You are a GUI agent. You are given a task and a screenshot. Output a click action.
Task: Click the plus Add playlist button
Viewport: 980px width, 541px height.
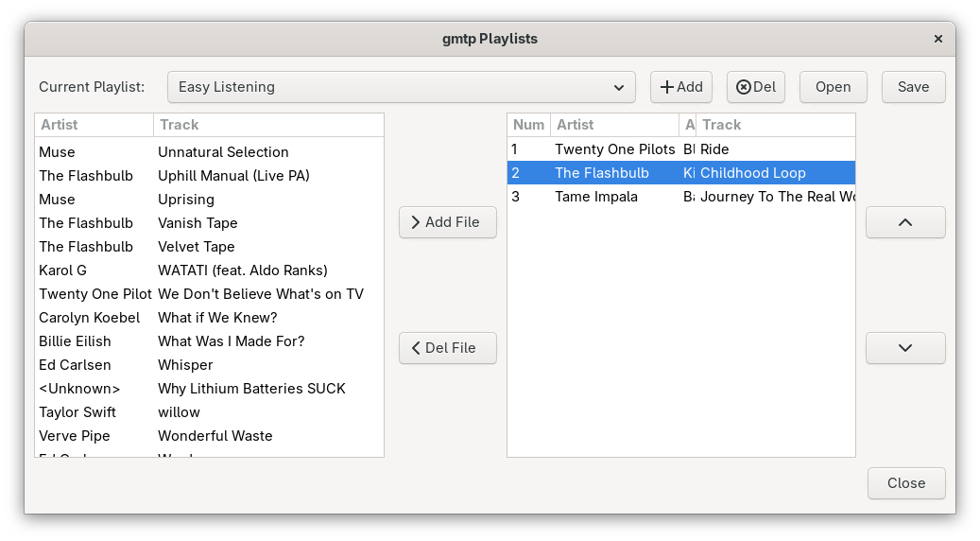pyautogui.click(x=681, y=87)
